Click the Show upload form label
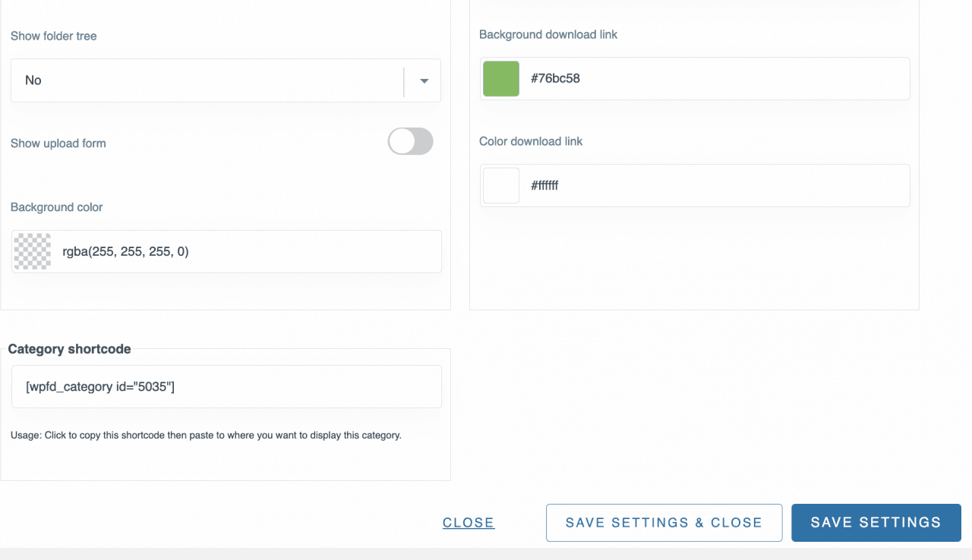Viewport: 972px width, 560px height. (58, 143)
